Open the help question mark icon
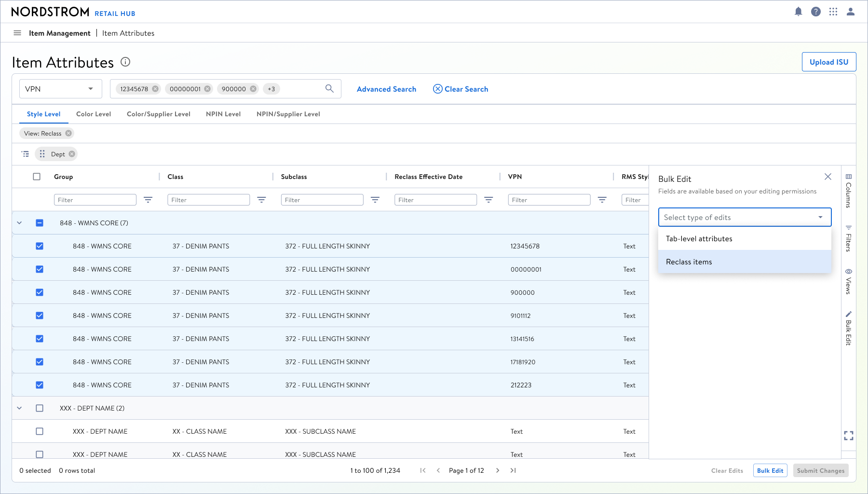This screenshot has width=868, height=494. [816, 12]
